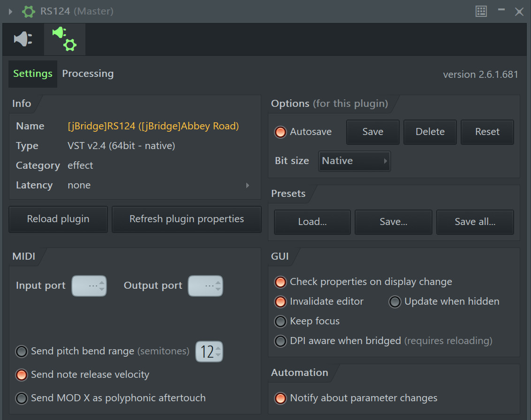The width and height of the screenshot is (531, 420).
Task: Click the RS124 (Master) window title
Action: click(77, 12)
